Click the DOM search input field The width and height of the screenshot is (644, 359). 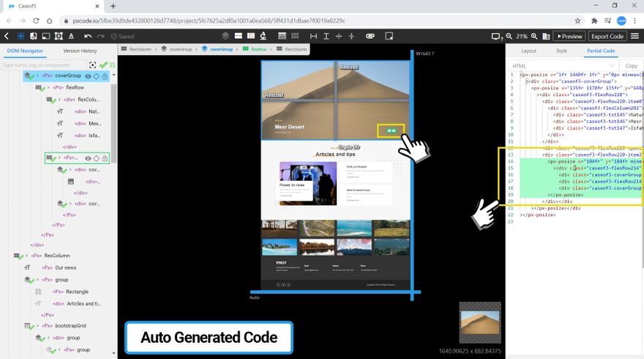(x=42, y=65)
